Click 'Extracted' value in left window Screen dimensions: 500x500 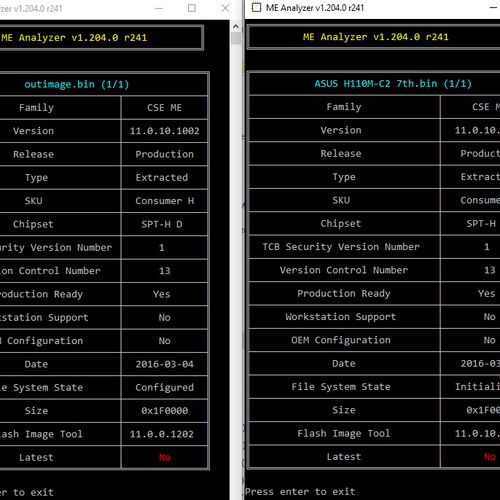coord(162,177)
